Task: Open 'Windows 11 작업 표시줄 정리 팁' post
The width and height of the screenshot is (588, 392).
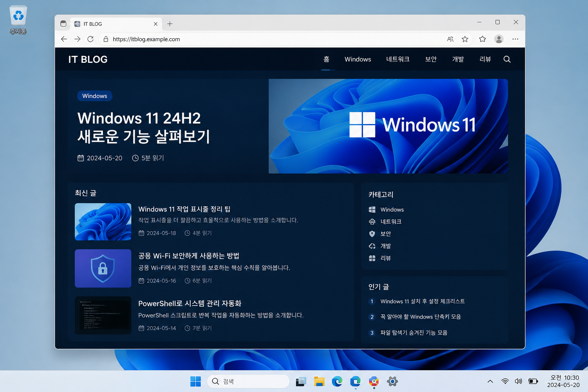Action: [x=184, y=209]
